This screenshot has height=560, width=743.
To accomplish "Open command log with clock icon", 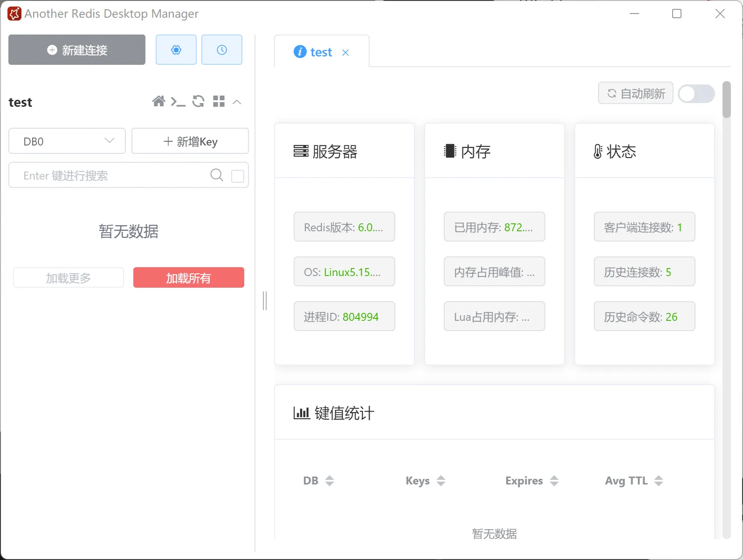I will pyautogui.click(x=221, y=50).
